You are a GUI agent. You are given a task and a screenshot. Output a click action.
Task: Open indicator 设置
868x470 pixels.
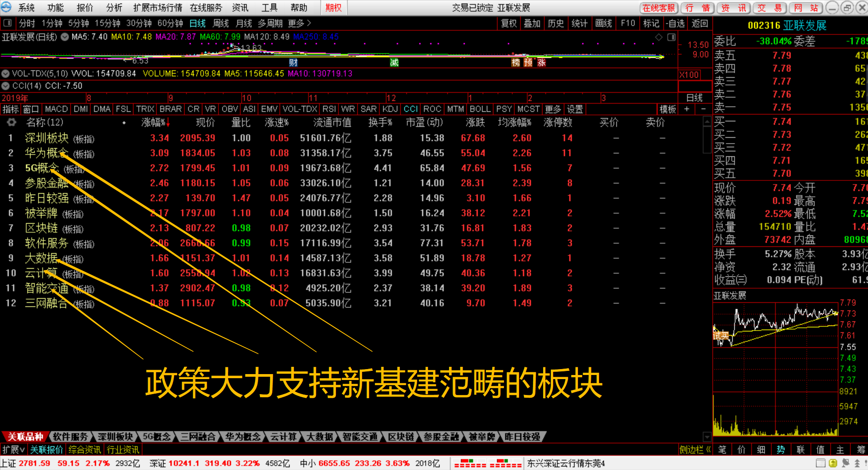coord(575,109)
